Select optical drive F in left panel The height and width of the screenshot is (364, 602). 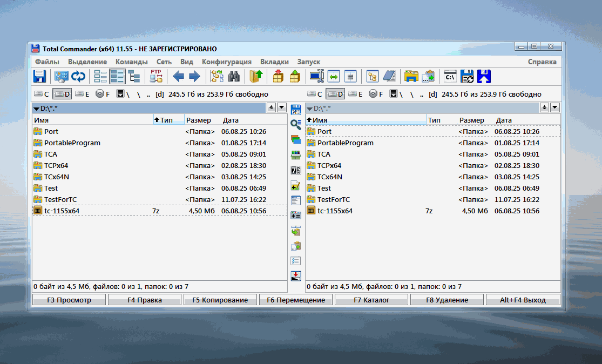[103, 94]
